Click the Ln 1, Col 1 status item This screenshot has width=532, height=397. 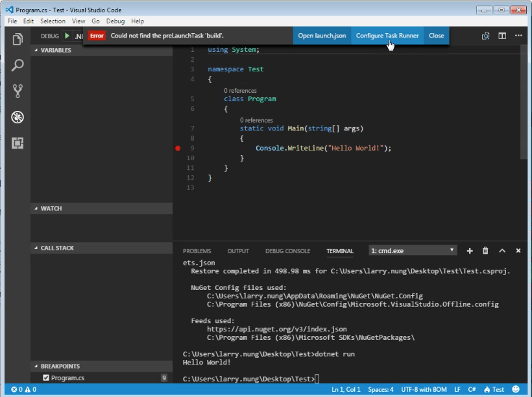pyautogui.click(x=346, y=389)
